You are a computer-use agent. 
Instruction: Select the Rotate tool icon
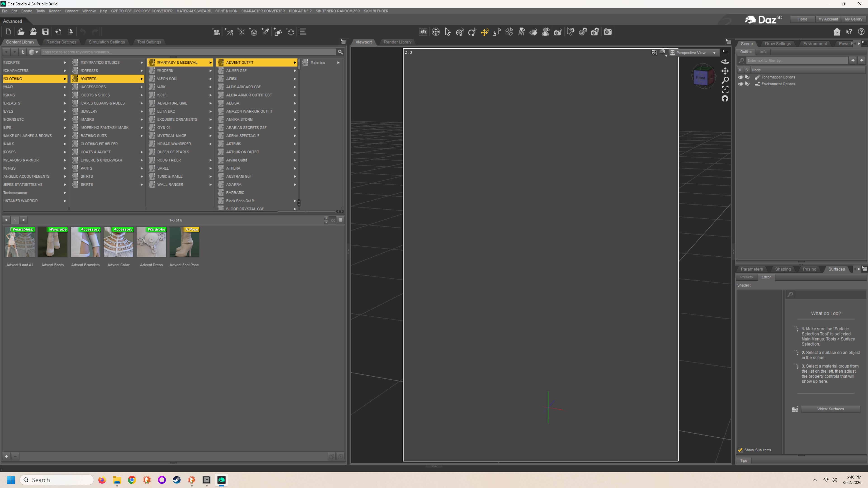tap(472, 32)
